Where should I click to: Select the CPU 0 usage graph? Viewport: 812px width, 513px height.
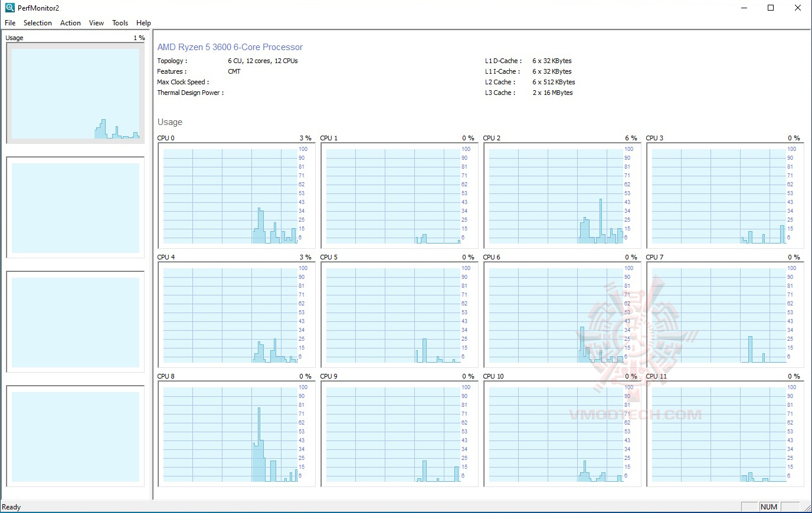pyautogui.click(x=237, y=196)
